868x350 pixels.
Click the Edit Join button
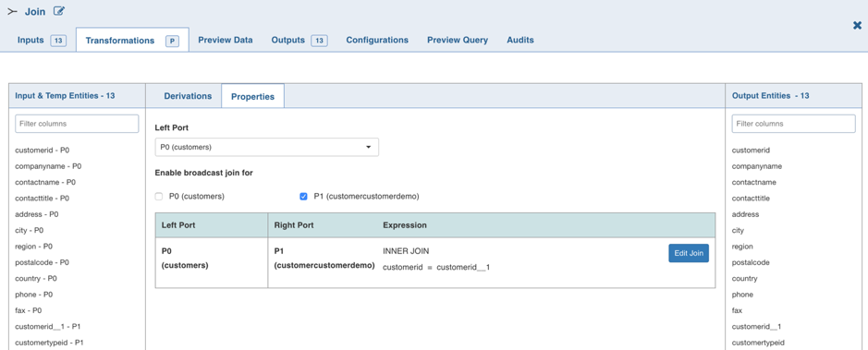pyautogui.click(x=689, y=253)
